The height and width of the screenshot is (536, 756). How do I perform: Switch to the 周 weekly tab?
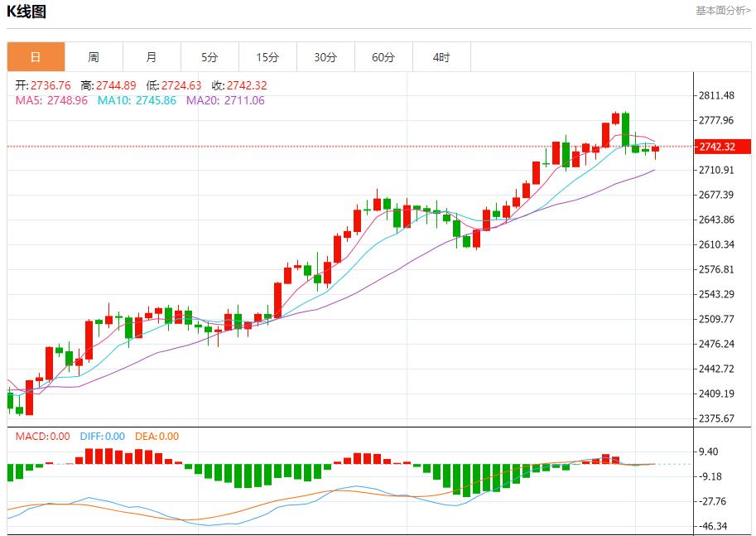tap(94, 57)
